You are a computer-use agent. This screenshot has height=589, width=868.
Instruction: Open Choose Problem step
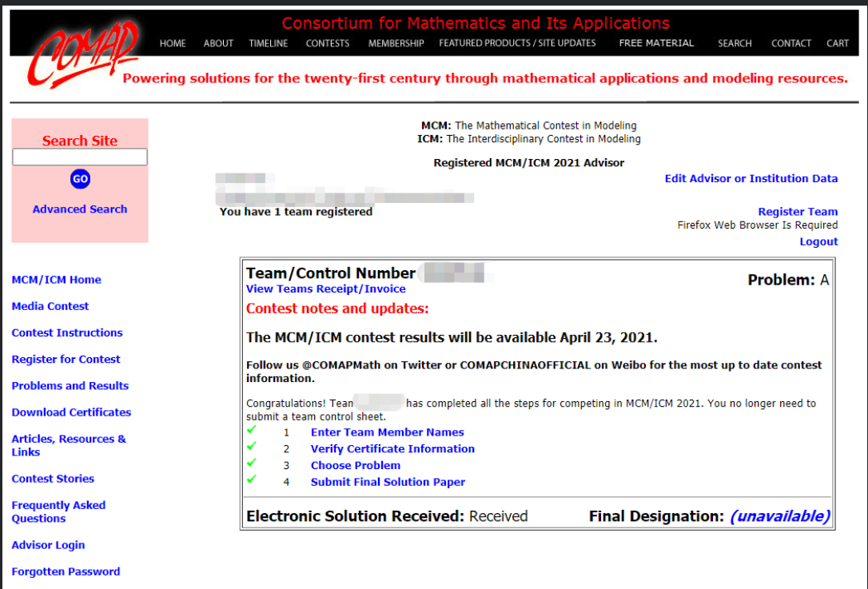(x=356, y=466)
